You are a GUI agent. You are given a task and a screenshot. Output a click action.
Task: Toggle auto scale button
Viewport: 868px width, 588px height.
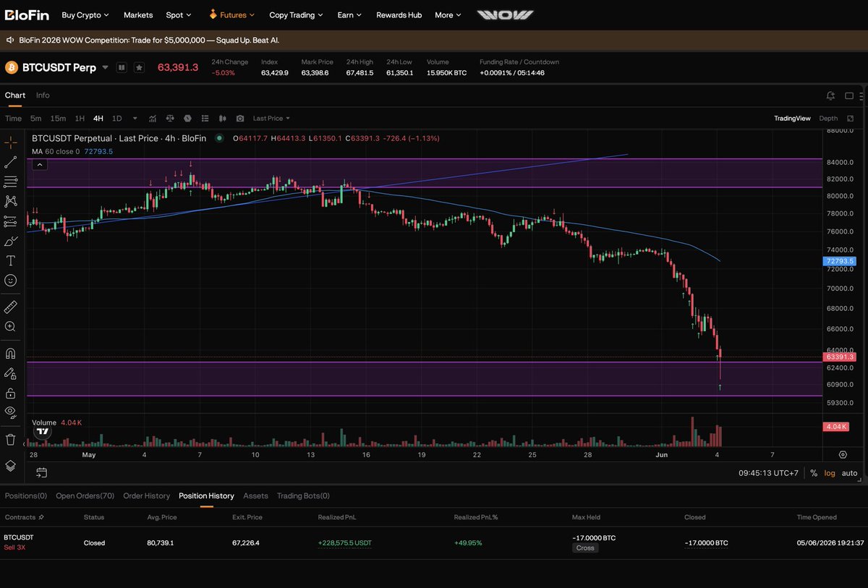[x=849, y=473]
